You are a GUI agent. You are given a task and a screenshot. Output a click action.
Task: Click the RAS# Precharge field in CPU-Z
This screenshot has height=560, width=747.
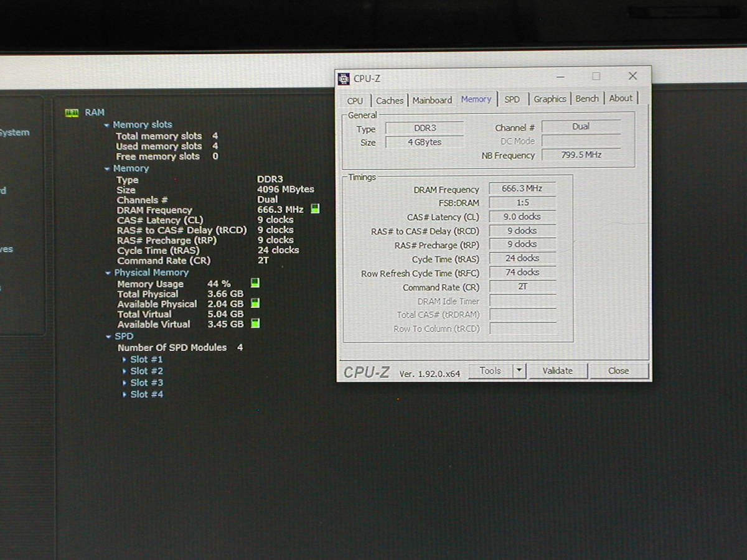[x=522, y=245]
